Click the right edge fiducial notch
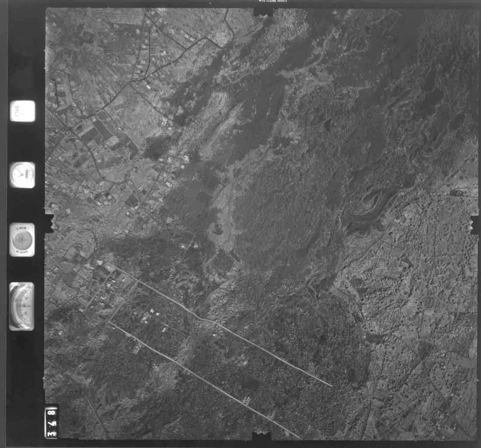The image size is (481, 448). 474,224
